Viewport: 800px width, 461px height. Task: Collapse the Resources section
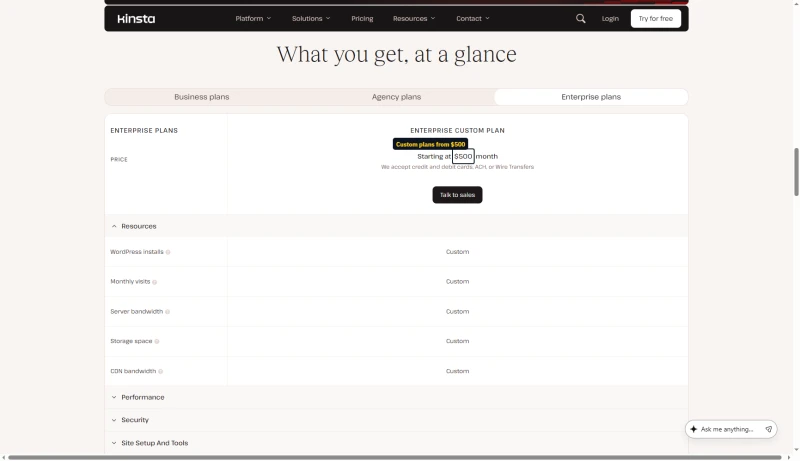[396, 226]
